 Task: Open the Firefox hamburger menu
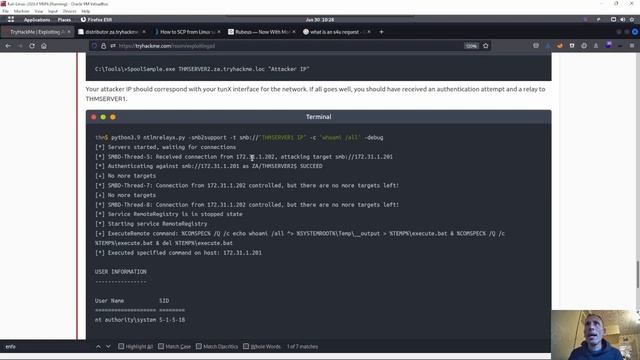[632, 46]
